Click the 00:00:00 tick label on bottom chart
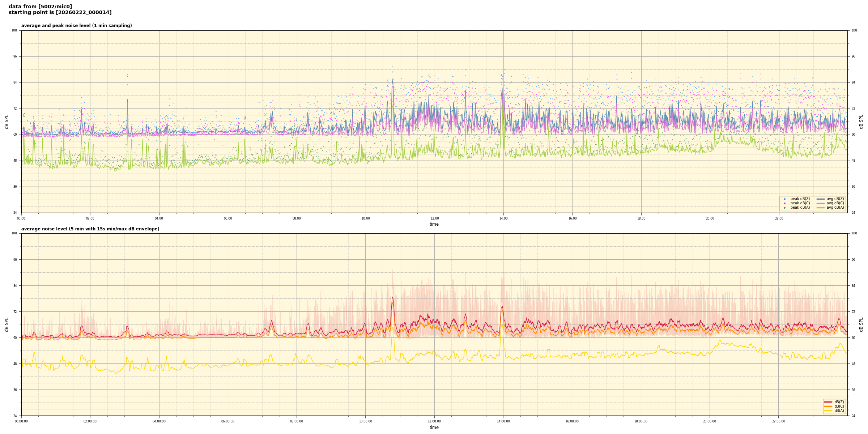This screenshot has height=434, width=868. pos(21,421)
